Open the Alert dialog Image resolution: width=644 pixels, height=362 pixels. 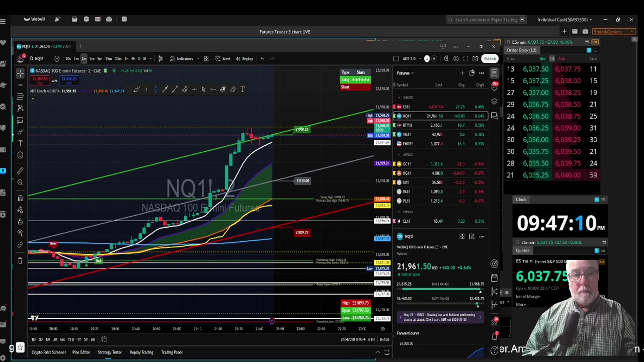223,59
